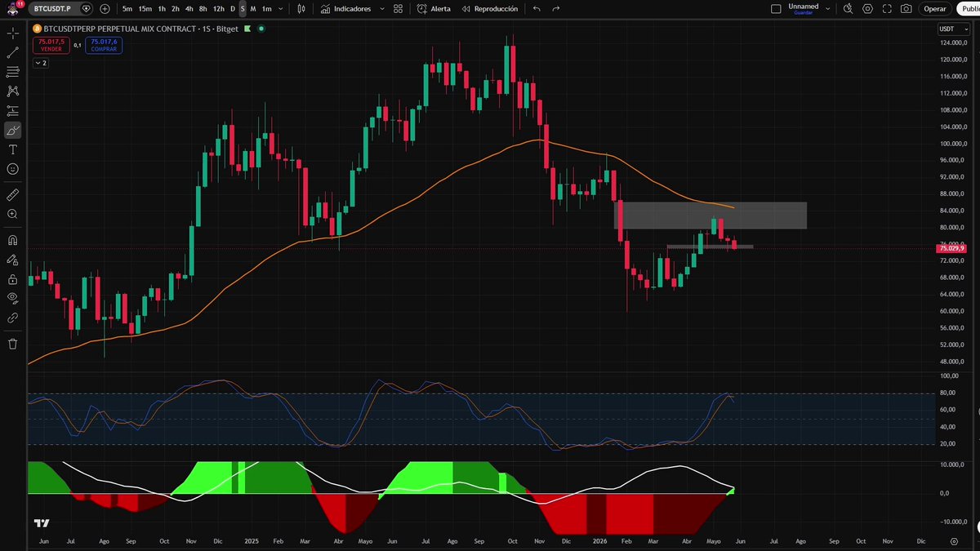Expand the Indicadores favorites dropdown arrow
The image size is (980, 551).
(381, 9)
